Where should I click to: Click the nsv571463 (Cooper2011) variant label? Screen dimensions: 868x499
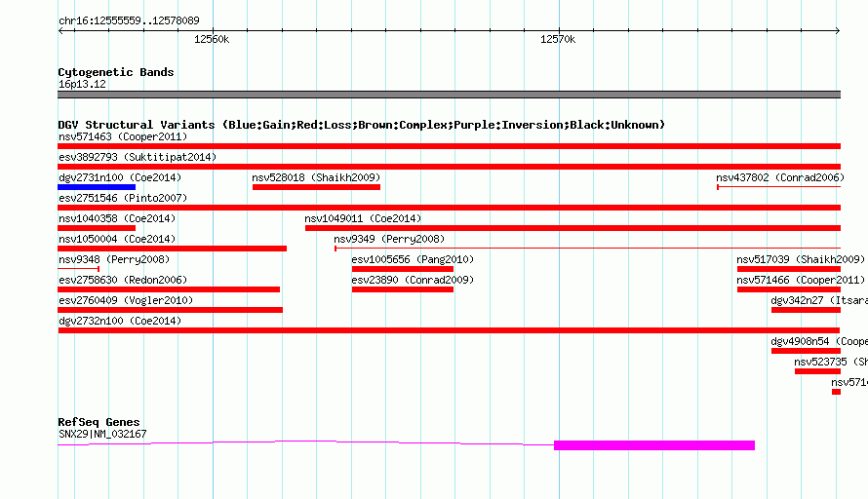tap(123, 136)
